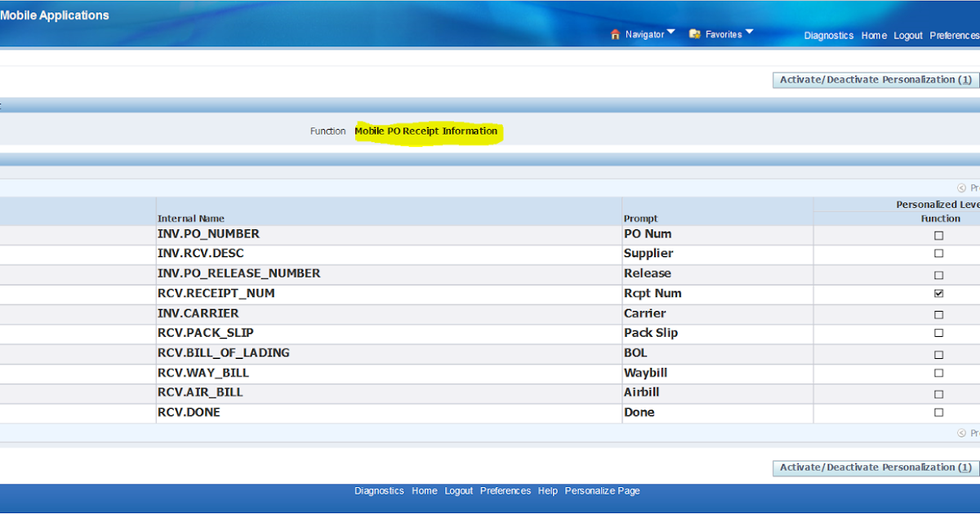This screenshot has height=514, width=980.
Task: Click the circled Previous arrow below the table
Action: 962,433
